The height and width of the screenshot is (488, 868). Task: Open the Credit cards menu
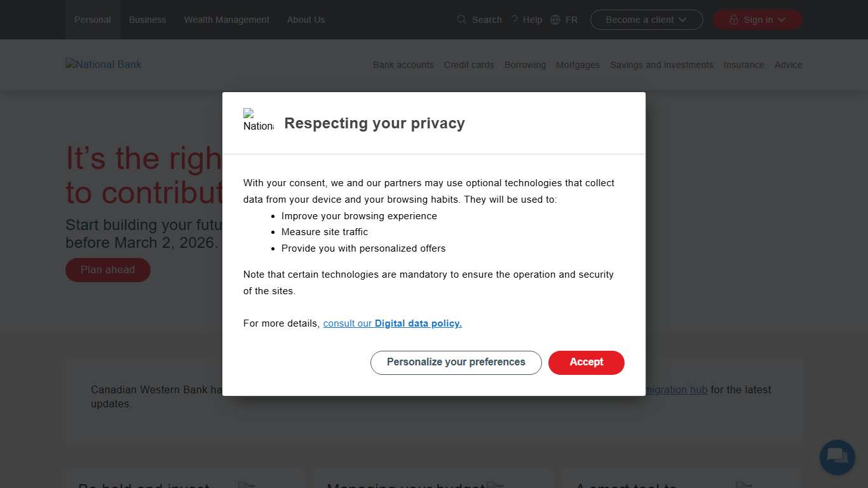(x=469, y=65)
